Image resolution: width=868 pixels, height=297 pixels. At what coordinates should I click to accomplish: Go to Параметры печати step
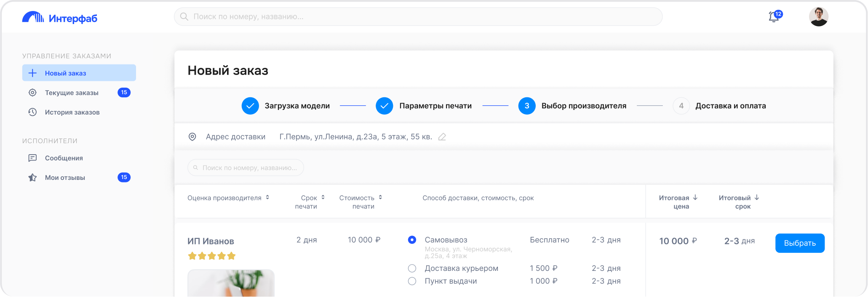[x=424, y=106]
